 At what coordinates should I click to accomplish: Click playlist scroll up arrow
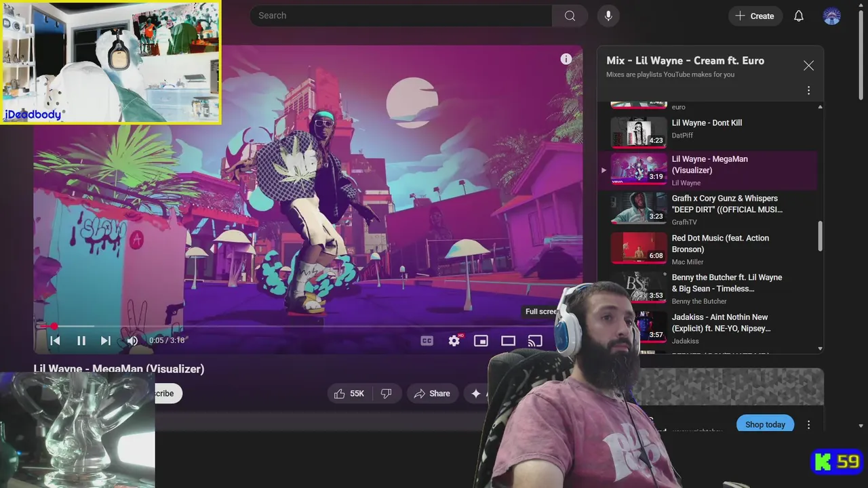820,107
